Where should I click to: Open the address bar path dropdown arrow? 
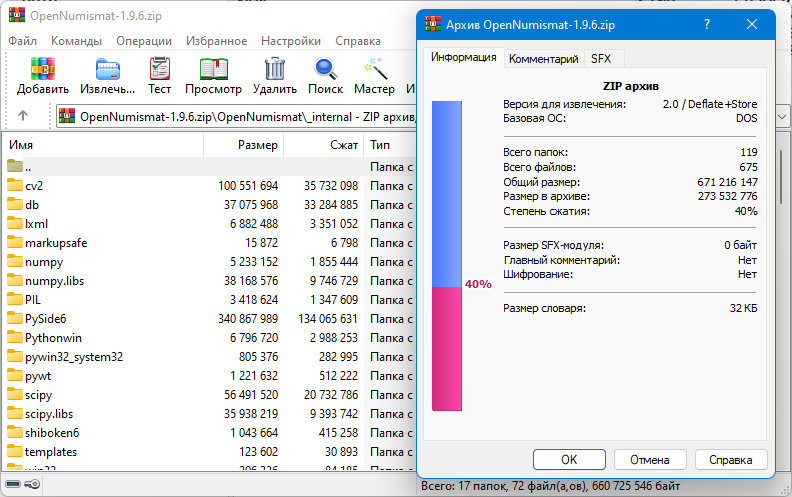pyautogui.click(x=782, y=117)
